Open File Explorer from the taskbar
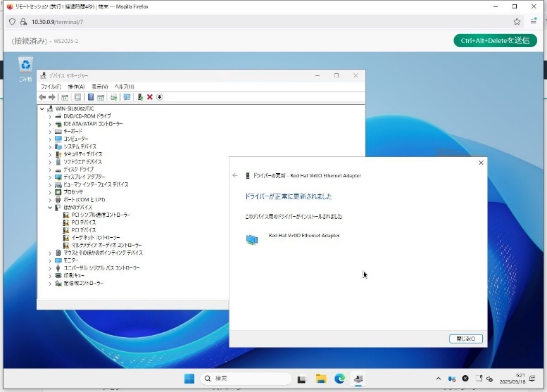This screenshot has width=547, height=392. pos(320,379)
